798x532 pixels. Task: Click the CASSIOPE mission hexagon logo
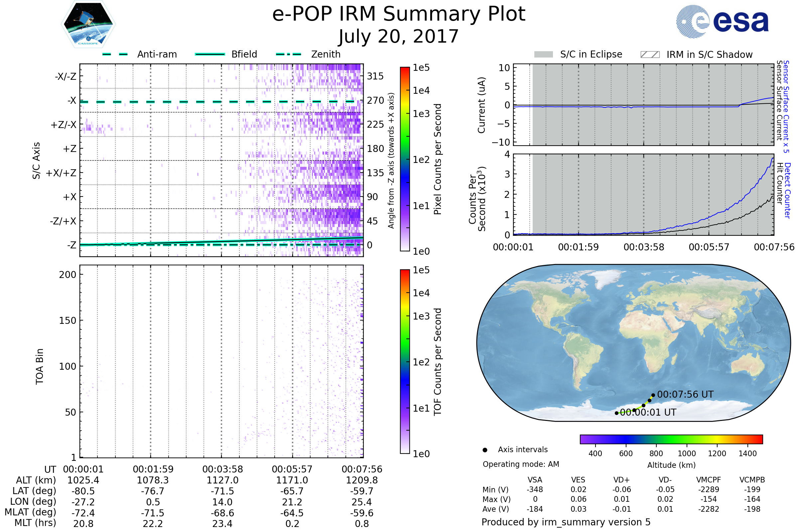coord(88,24)
